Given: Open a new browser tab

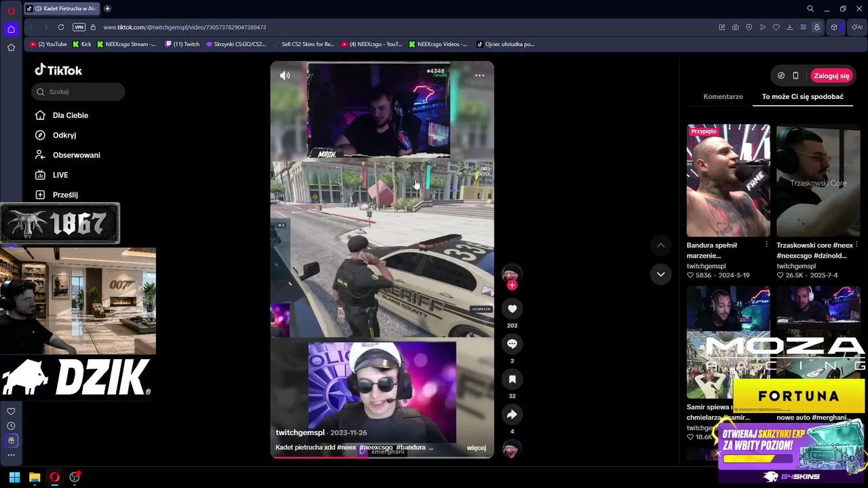Looking at the screenshot, I should [107, 9].
